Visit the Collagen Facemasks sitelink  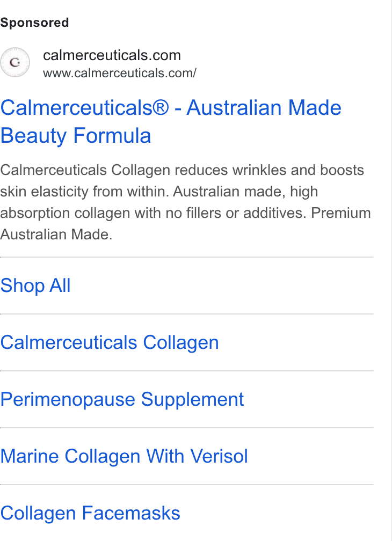[x=90, y=513]
